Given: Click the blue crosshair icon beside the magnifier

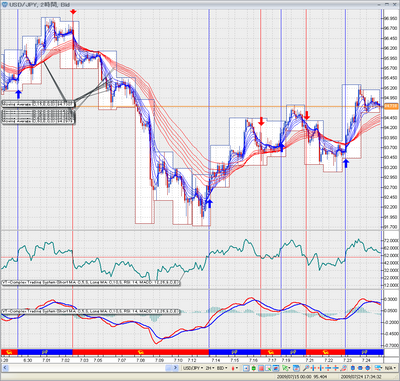Looking at the screenshot, I should pos(313,368).
